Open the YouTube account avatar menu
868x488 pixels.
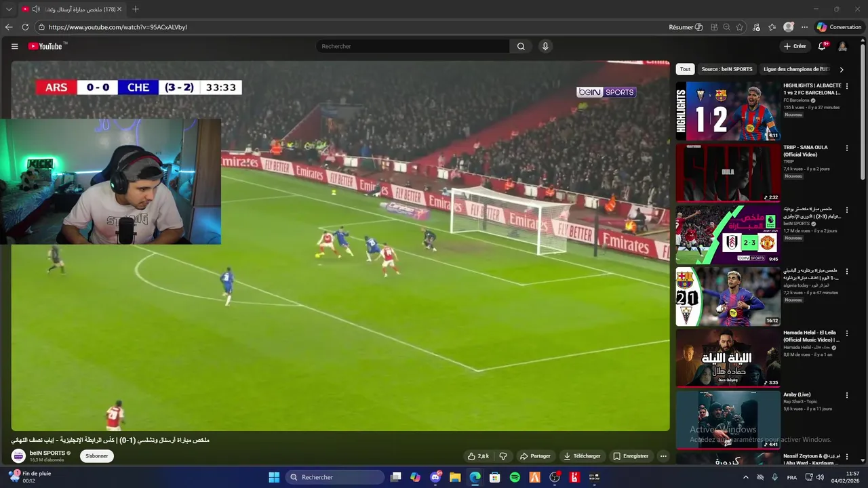(842, 46)
